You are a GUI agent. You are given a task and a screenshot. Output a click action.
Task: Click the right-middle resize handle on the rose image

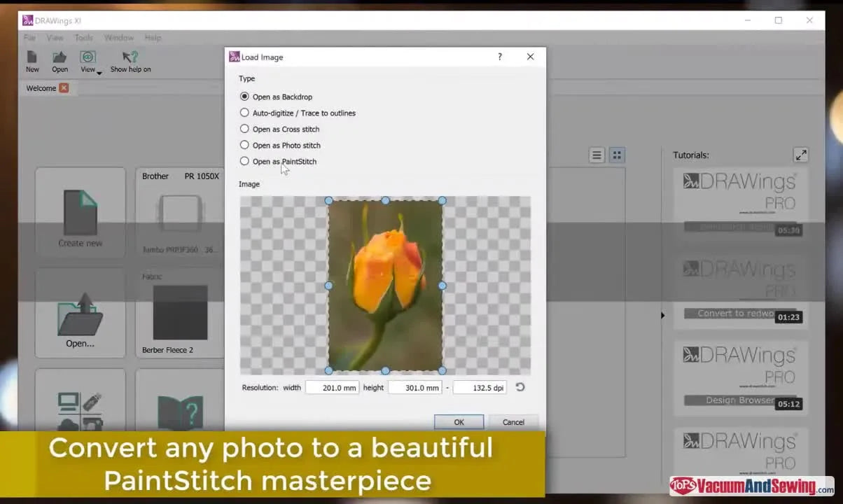click(x=442, y=285)
